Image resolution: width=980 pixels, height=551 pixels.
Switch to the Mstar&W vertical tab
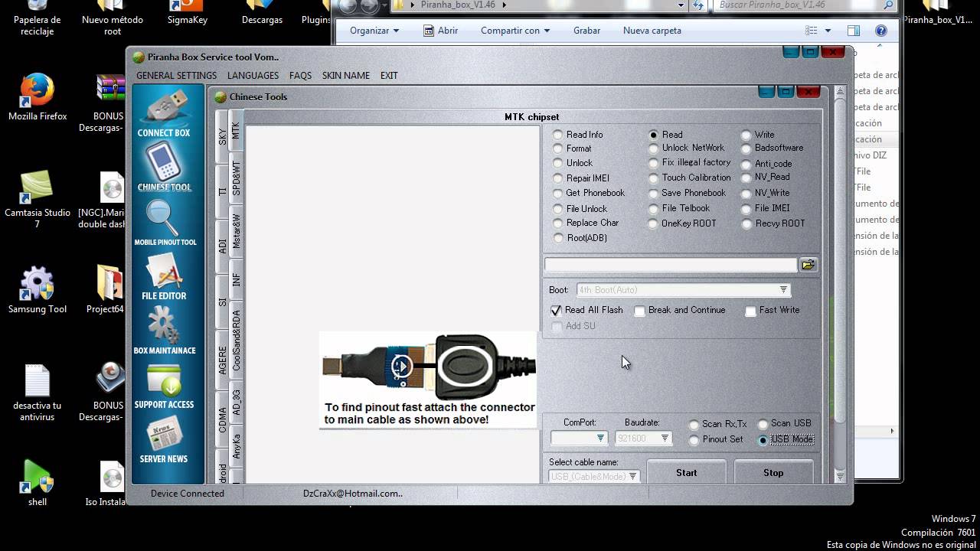tap(237, 230)
